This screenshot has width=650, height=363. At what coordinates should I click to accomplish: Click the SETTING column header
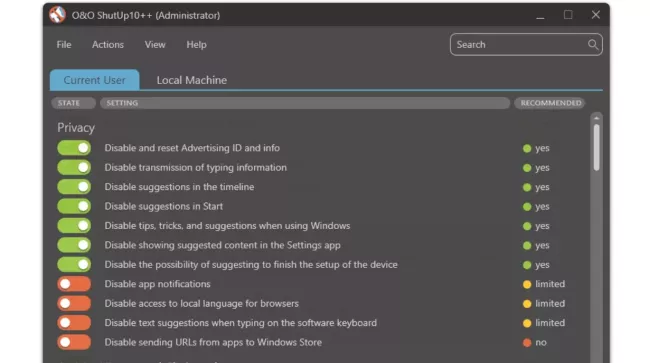click(305, 103)
